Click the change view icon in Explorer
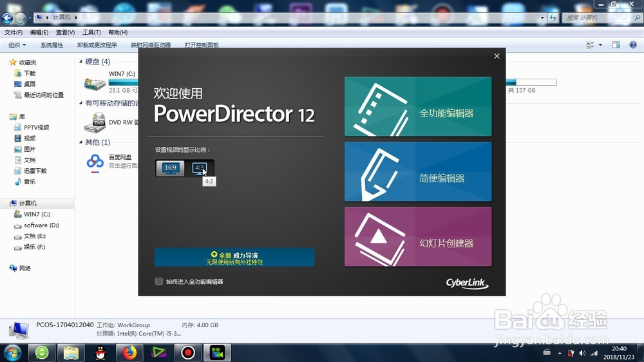Viewport: 644px width, 362px height. tap(590, 45)
